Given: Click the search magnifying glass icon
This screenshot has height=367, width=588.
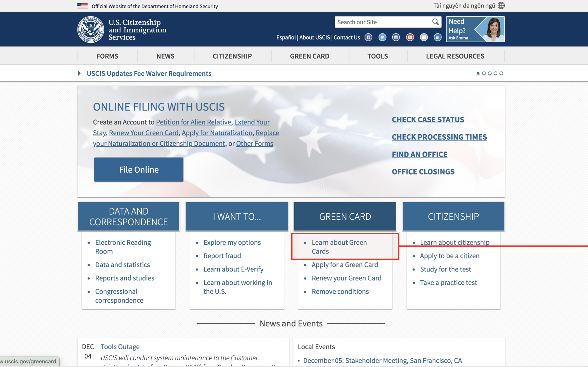Looking at the screenshot, I should coord(435,22).
